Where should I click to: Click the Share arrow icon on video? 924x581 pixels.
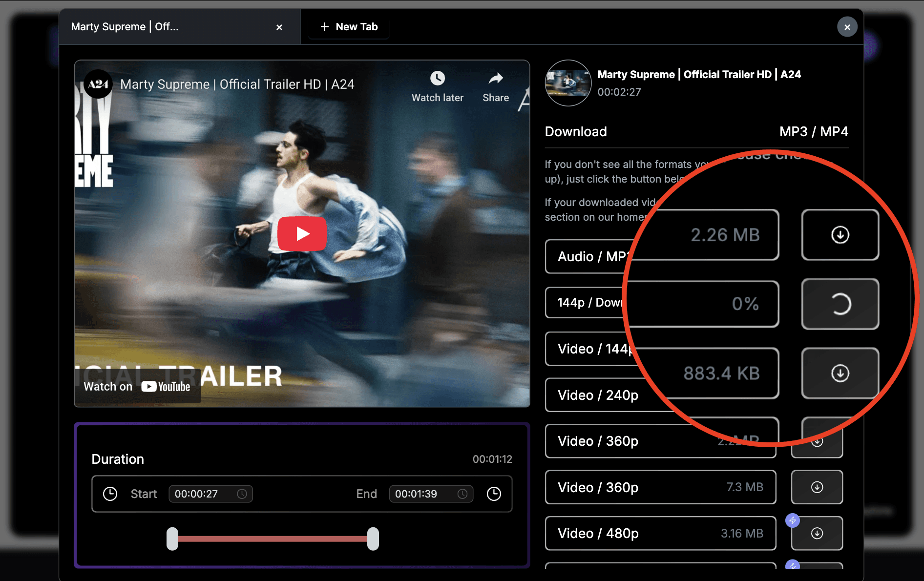[x=496, y=78]
